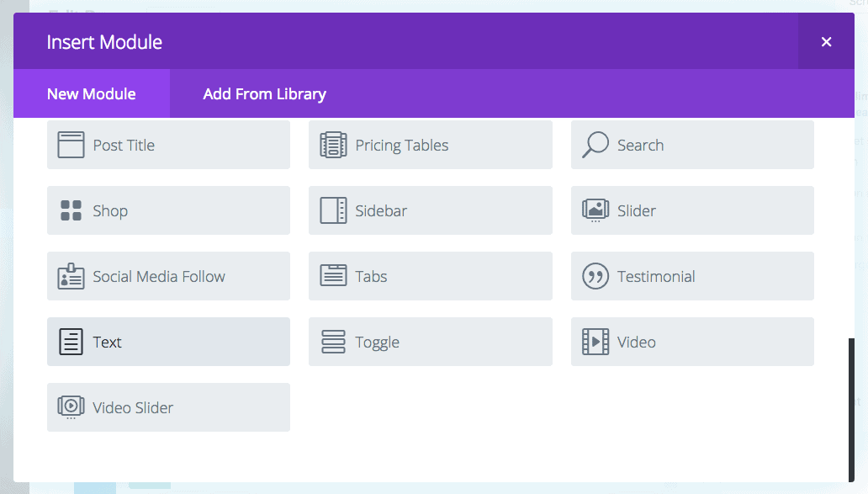Add a Pricing Tables module

pos(431,145)
